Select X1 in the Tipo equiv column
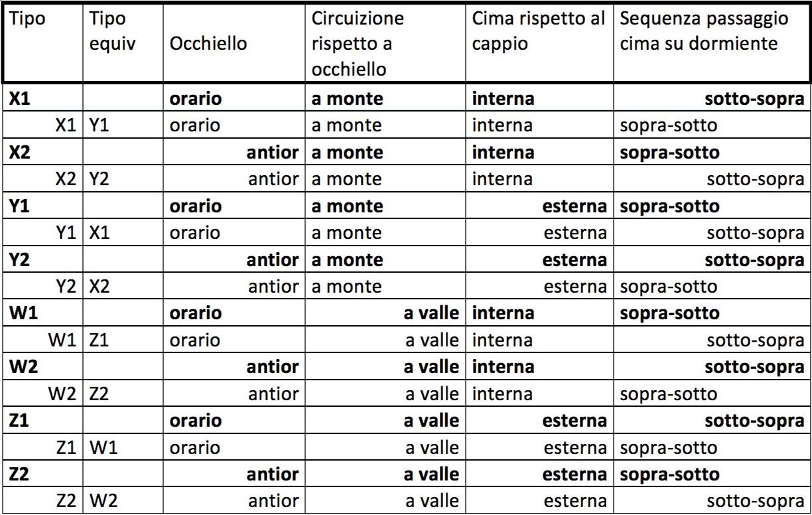 (x=98, y=234)
